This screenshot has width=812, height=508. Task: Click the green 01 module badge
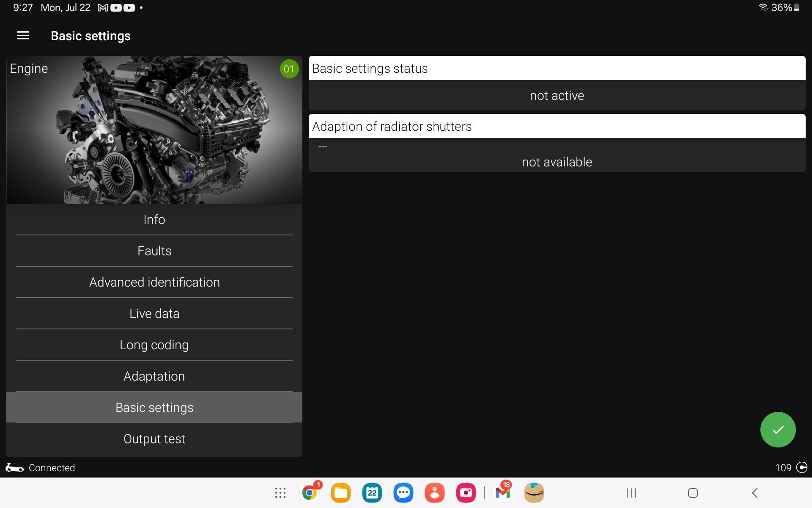tap(289, 69)
